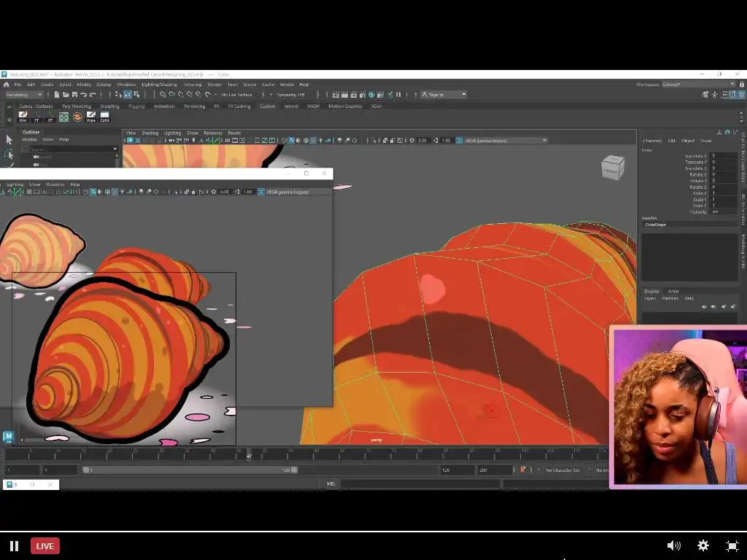Click the view cube in main viewport
This screenshot has height=560, width=747.
(613, 168)
